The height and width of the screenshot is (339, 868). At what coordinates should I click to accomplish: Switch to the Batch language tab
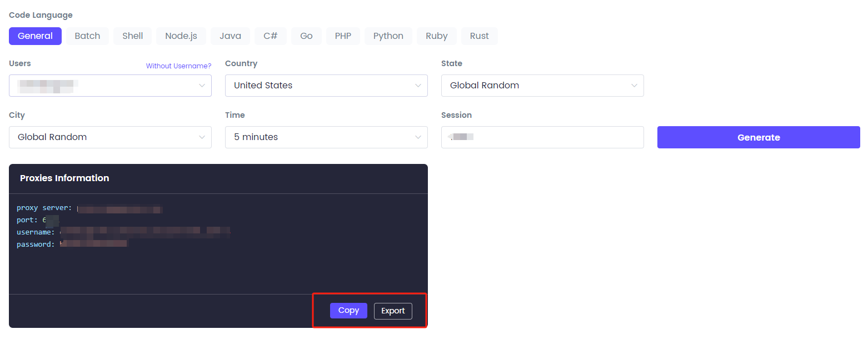pyautogui.click(x=87, y=36)
